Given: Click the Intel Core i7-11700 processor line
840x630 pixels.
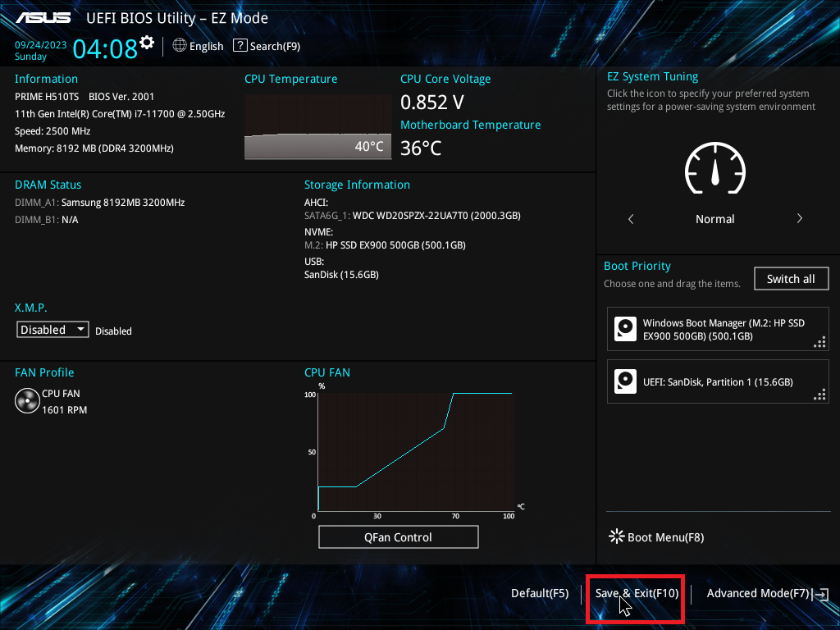Looking at the screenshot, I should (120, 113).
